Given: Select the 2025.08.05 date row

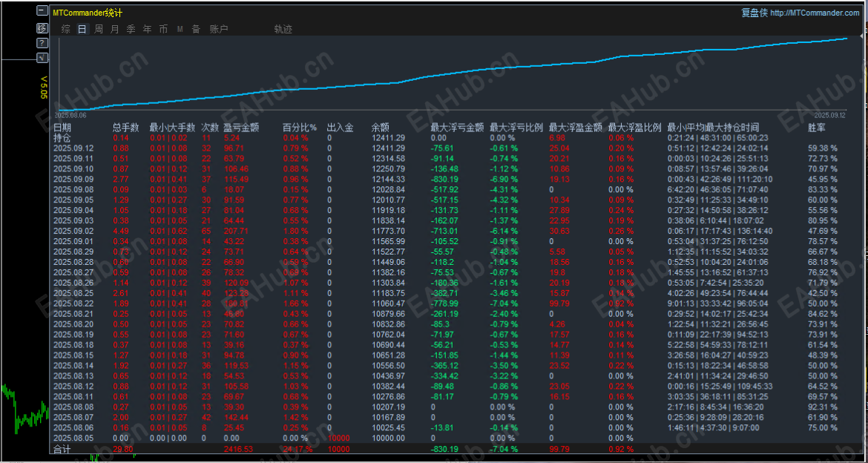Looking at the screenshot, I should [x=73, y=438].
